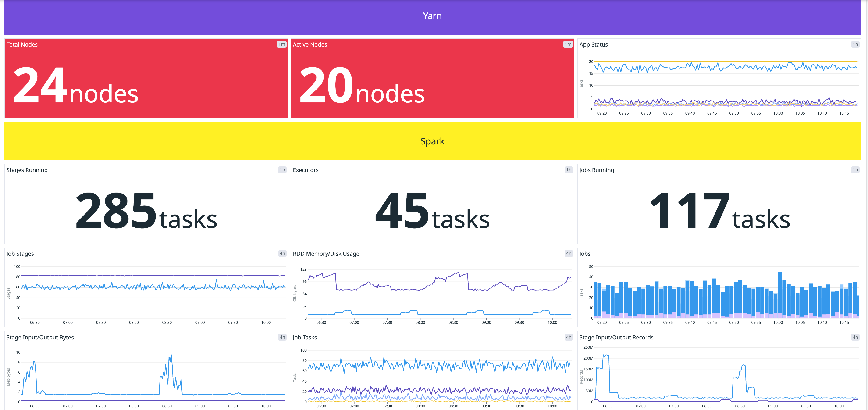Collapse the Yarn row header
The width and height of the screenshot is (868, 410).
[432, 15]
